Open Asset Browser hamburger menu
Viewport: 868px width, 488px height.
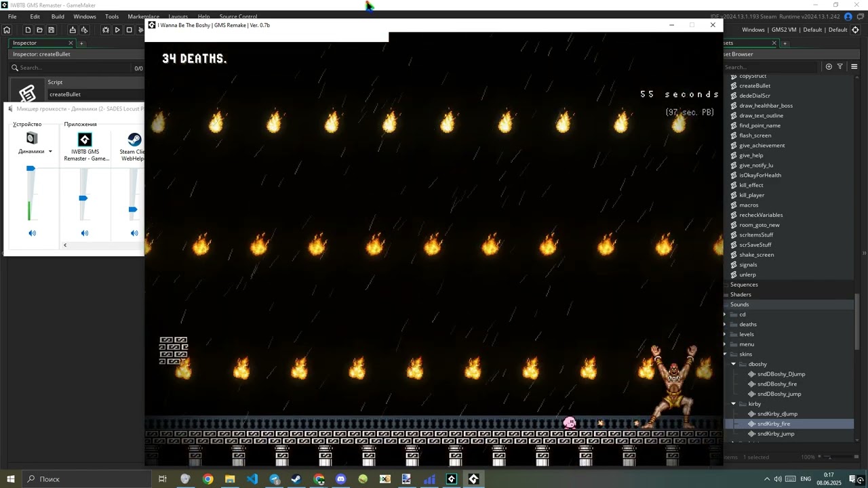854,66
